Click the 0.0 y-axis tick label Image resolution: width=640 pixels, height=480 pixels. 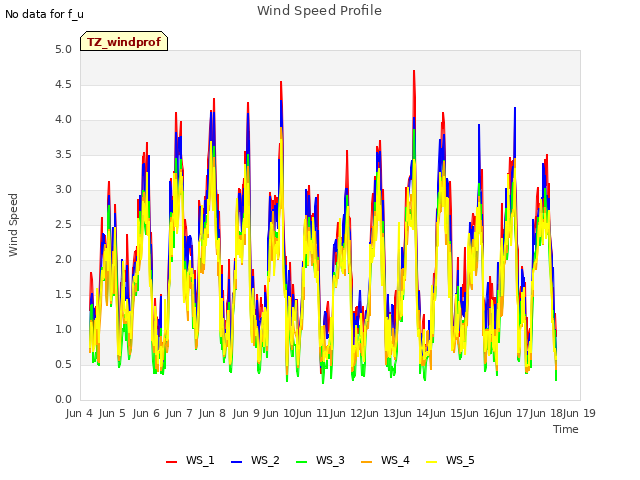63,399
